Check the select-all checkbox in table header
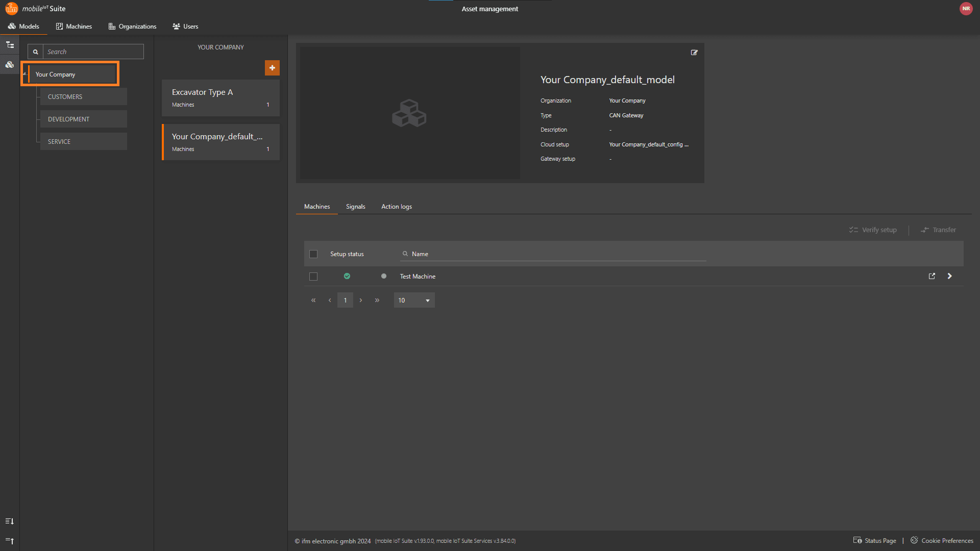 pyautogui.click(x=313, y=254)
